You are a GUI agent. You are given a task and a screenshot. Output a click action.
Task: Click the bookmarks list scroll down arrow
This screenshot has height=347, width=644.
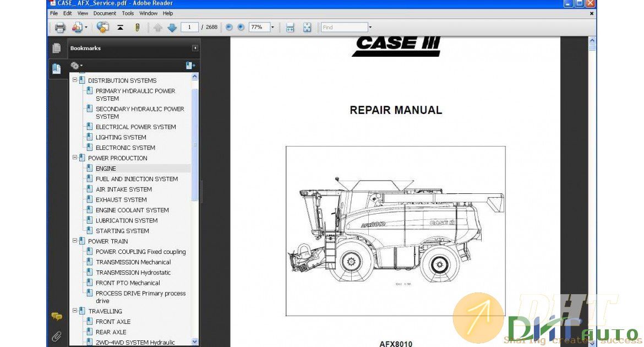coord(195,341)
